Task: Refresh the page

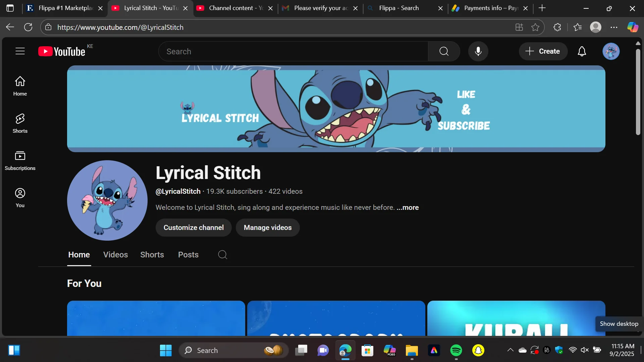Action: pos(28,27)
